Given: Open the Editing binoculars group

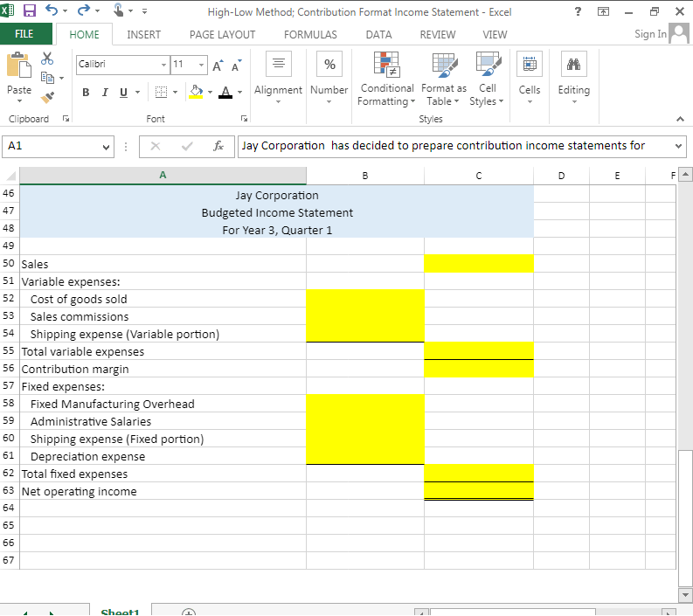Looking at the screenshot, I should click(573, 64).
